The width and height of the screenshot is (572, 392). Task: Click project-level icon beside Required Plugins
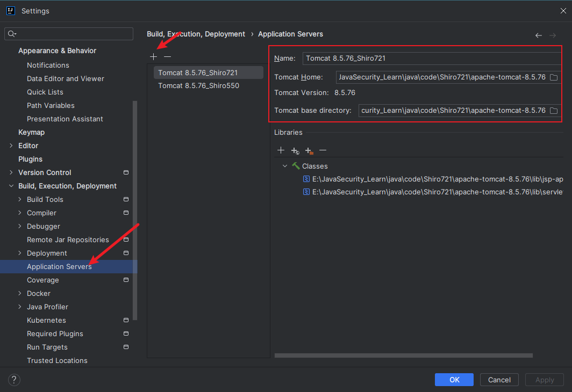pos(126,333)
